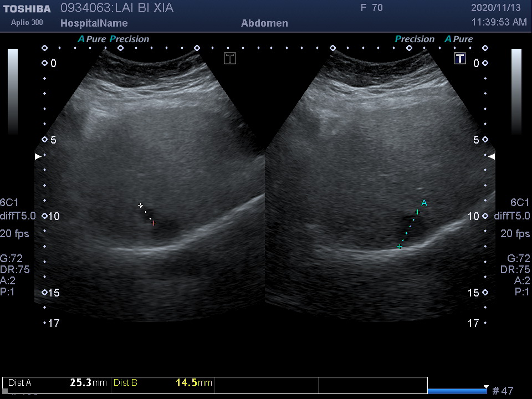Screen dimensions: 532x399
Task: Click the left P:1 setting
Action: click(7, 292)
